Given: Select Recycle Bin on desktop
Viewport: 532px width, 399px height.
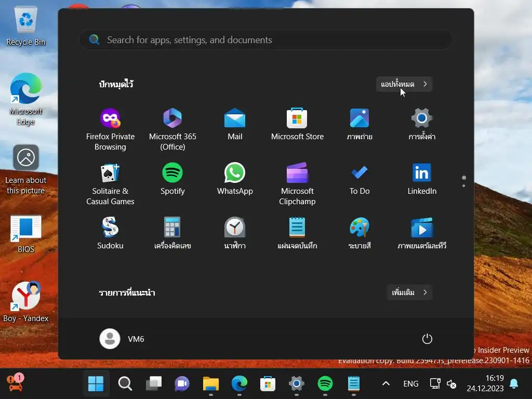Looking at the screenshot, I should pyautogui.click(x=26, y=26).
